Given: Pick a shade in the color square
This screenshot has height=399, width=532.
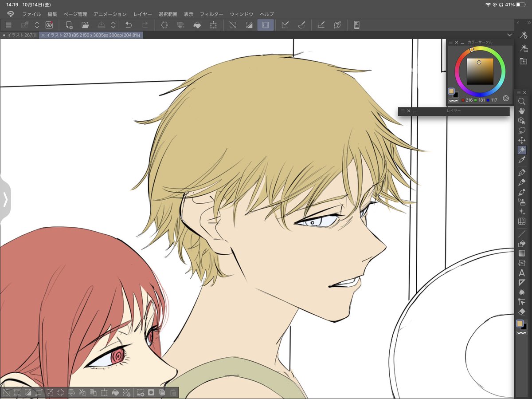Looking at the screenshot, I should click(480, 71).
